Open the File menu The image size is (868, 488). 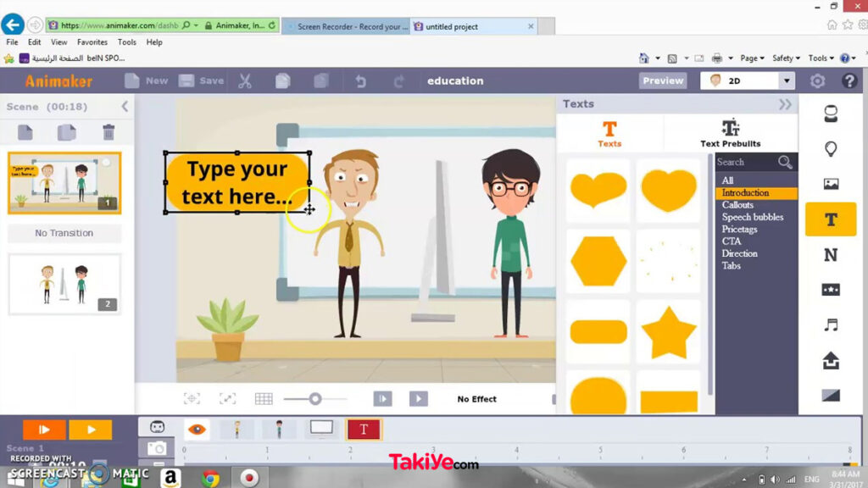tap(12, 42)
